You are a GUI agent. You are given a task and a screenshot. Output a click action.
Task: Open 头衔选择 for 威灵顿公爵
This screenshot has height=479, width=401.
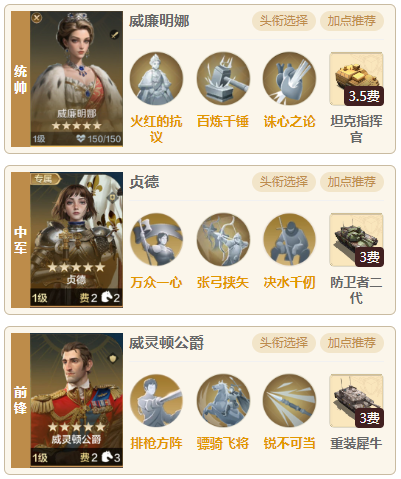pos(284,343)
